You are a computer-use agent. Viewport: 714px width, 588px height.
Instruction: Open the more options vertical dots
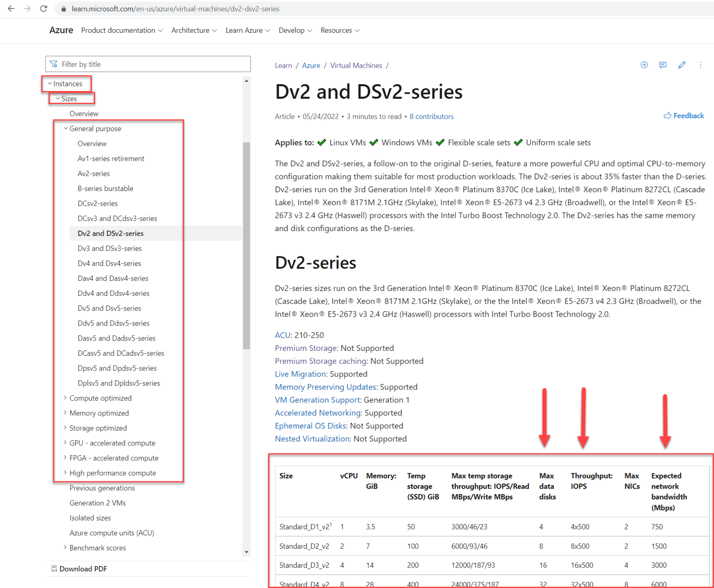(701, 65)
